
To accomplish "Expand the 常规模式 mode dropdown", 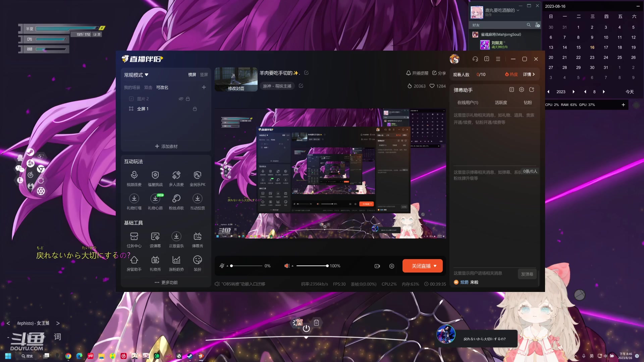I will coord(136,75).
